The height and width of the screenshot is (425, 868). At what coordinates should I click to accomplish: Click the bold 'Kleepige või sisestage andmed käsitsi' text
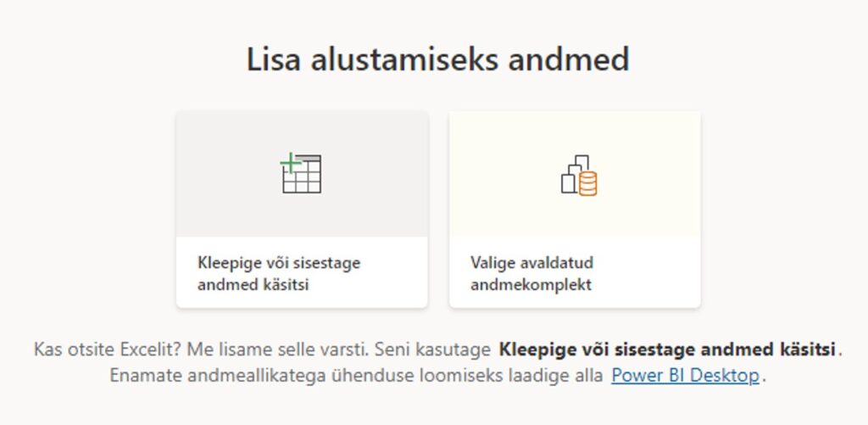(668, 349)
